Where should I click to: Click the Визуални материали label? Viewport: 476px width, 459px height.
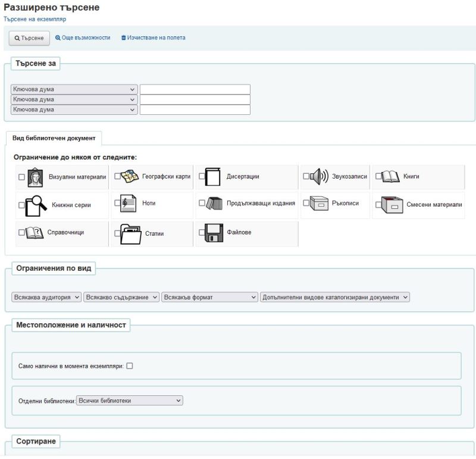[77, 177]
